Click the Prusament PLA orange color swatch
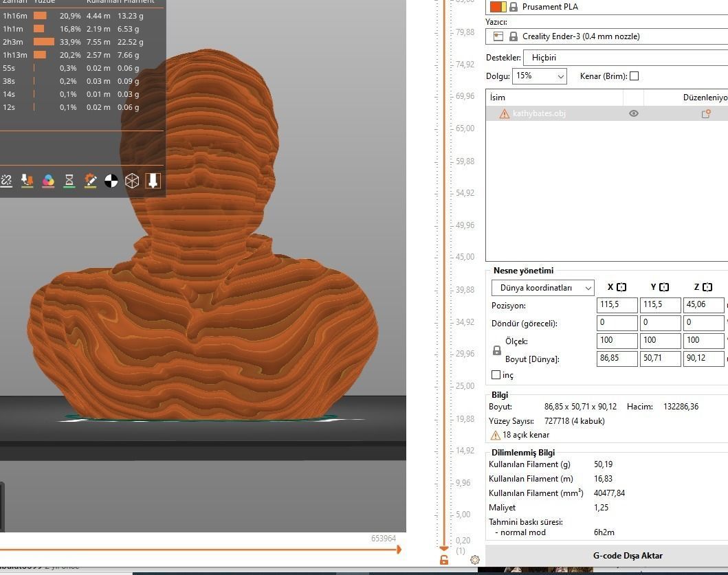The height and width of the screenshot is (575, 728). [498, 6]
